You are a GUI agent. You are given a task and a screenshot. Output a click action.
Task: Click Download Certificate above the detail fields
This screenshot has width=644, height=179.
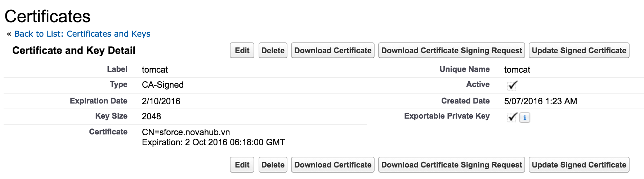click(x=332, y=51)
